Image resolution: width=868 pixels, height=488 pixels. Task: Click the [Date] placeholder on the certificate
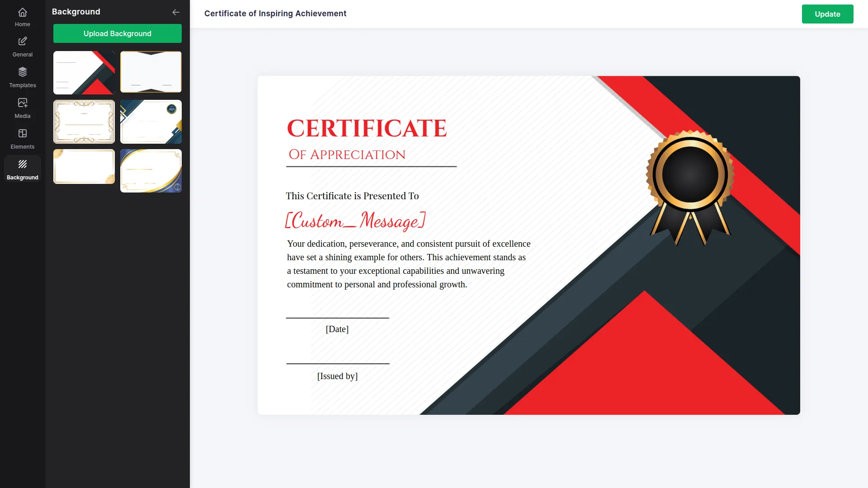(337, 329)
